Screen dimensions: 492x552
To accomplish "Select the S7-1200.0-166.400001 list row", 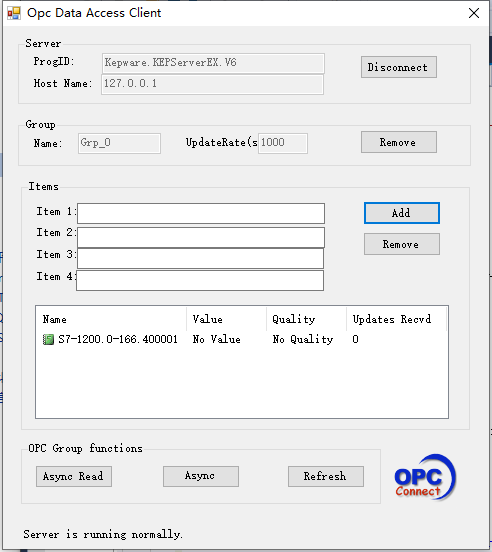I will 242,339.
